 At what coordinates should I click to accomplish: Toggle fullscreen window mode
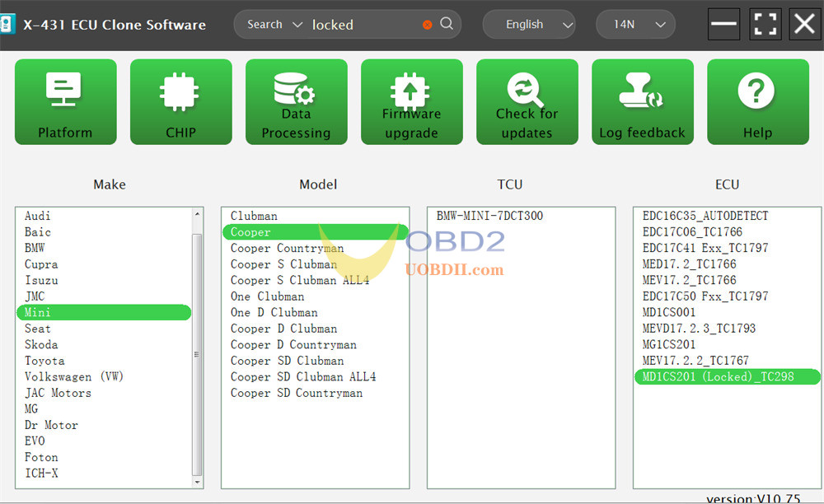(765, 24)
